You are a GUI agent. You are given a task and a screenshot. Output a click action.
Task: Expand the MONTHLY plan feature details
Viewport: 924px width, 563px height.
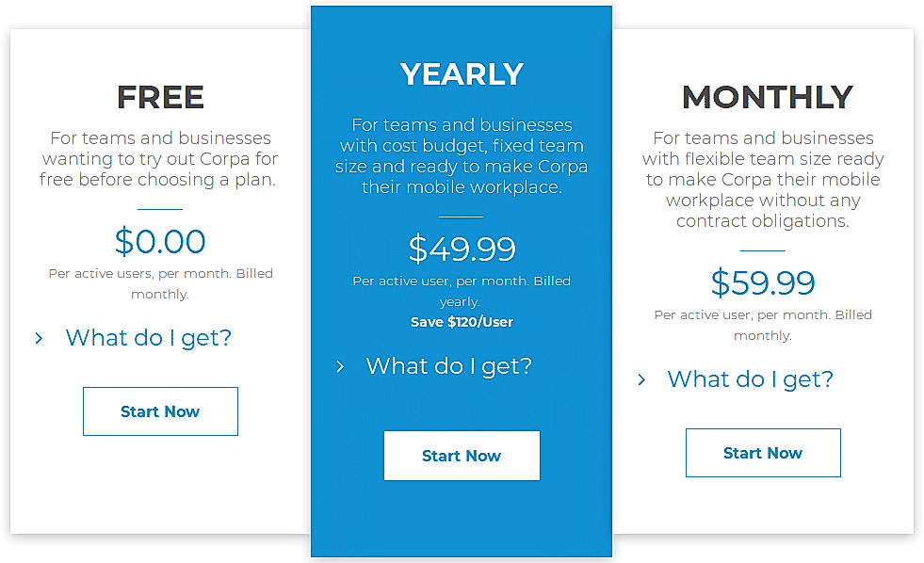click(x=750, y=378)
